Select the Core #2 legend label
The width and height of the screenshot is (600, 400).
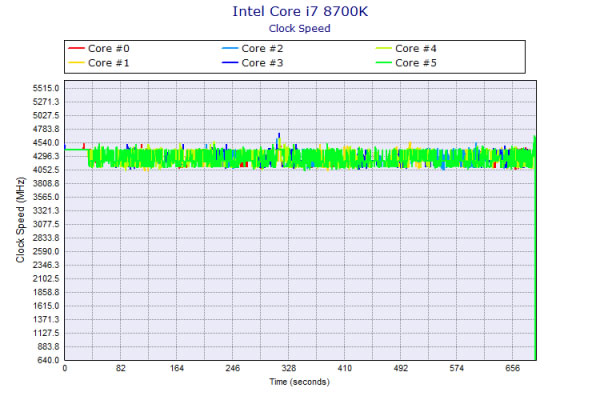(262, 49)
